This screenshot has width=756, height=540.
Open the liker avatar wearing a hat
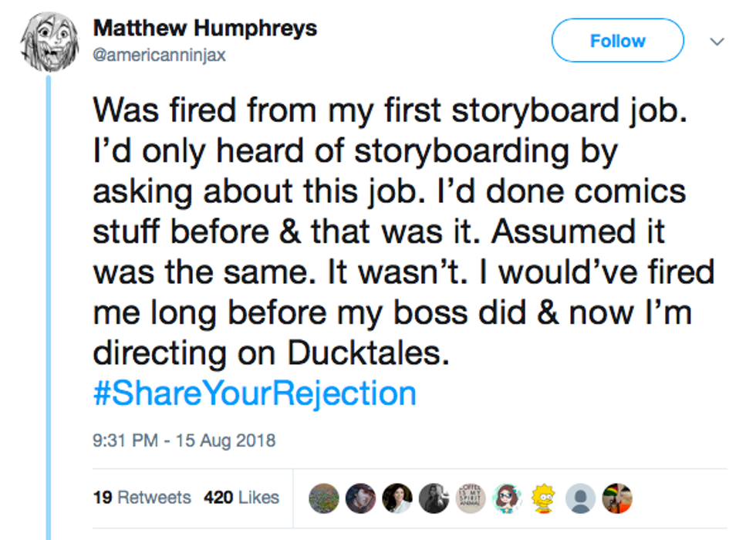[x=360, y=498]
